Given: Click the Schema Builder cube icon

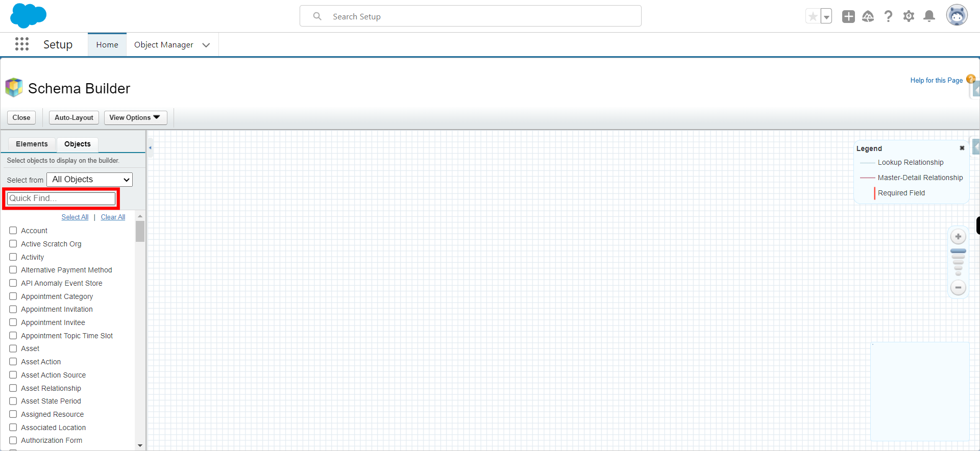Looking at the screenshot, I should [14, 87].
